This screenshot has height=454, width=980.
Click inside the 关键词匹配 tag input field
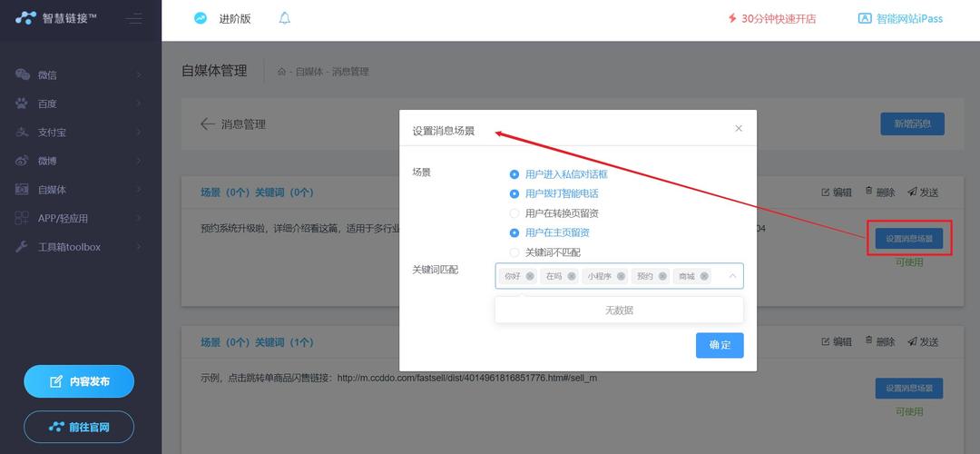(620, 276)
